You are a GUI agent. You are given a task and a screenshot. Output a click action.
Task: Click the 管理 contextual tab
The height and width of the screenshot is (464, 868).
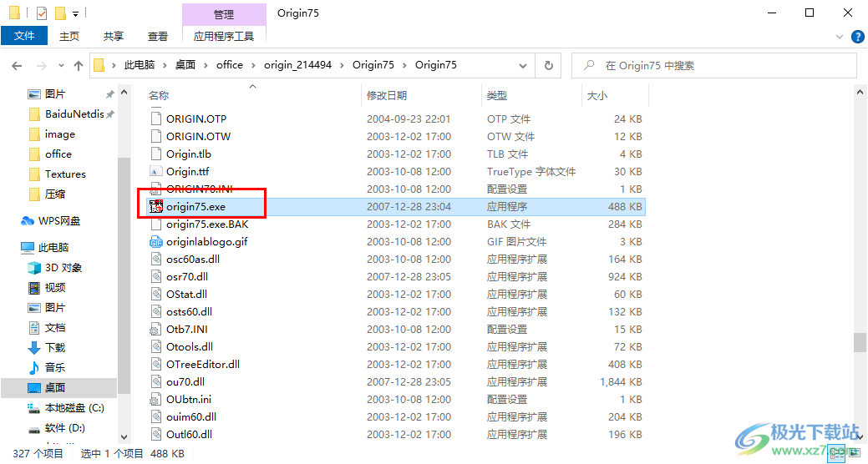[x=224, y=14]
